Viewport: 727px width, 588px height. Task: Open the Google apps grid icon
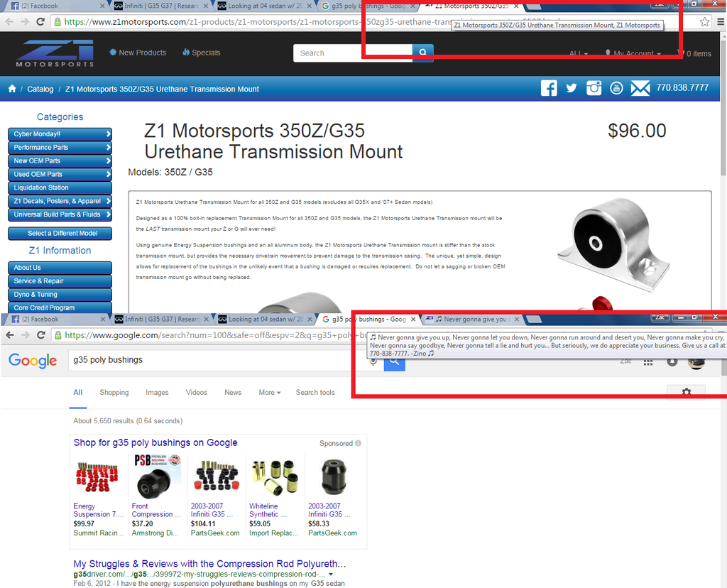[648, 362]
